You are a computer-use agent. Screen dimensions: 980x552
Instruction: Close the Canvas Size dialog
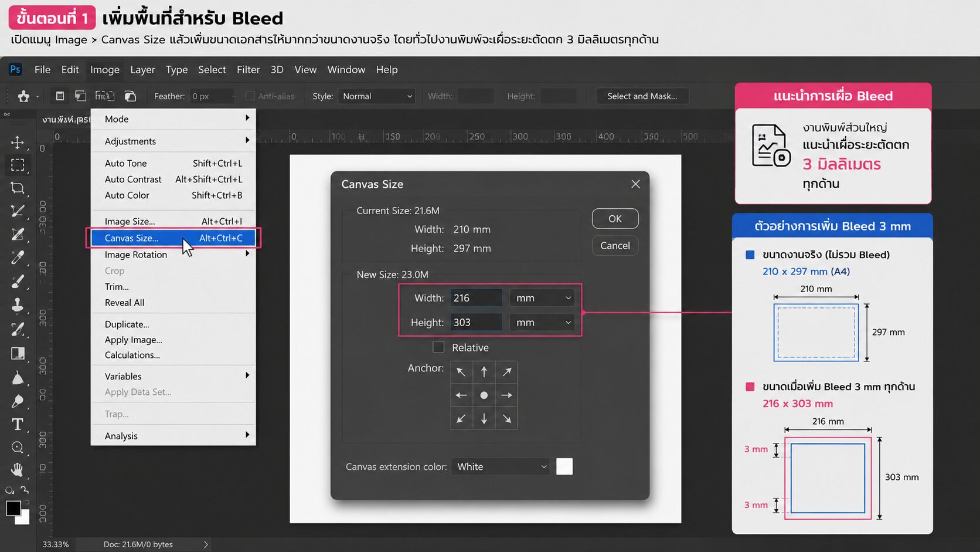(635, 184)
